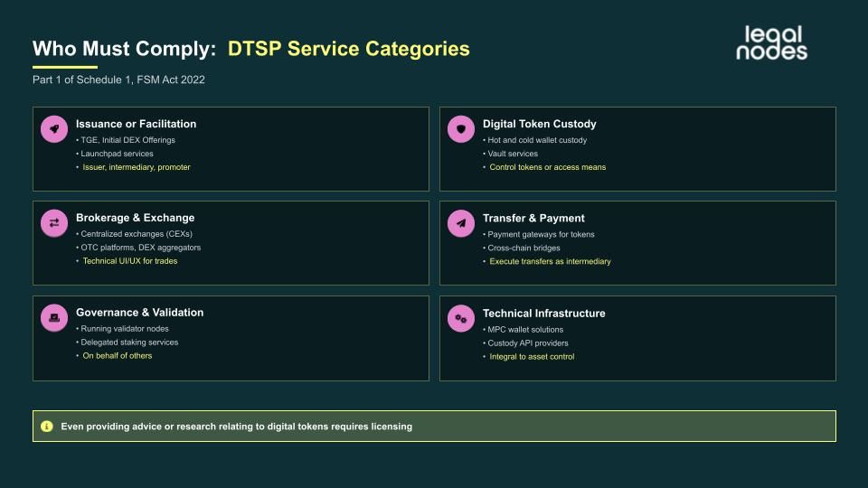Click the info icon in the licensing notice

point(46,426)
